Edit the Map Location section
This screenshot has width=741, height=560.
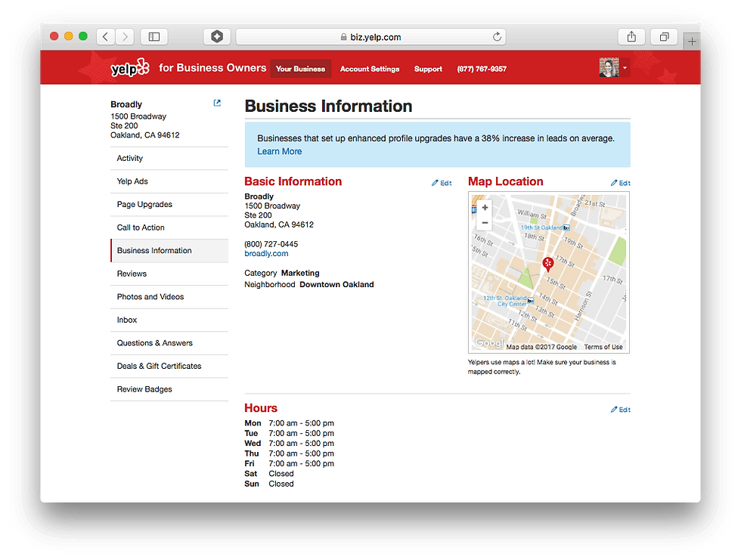(620, 183)
